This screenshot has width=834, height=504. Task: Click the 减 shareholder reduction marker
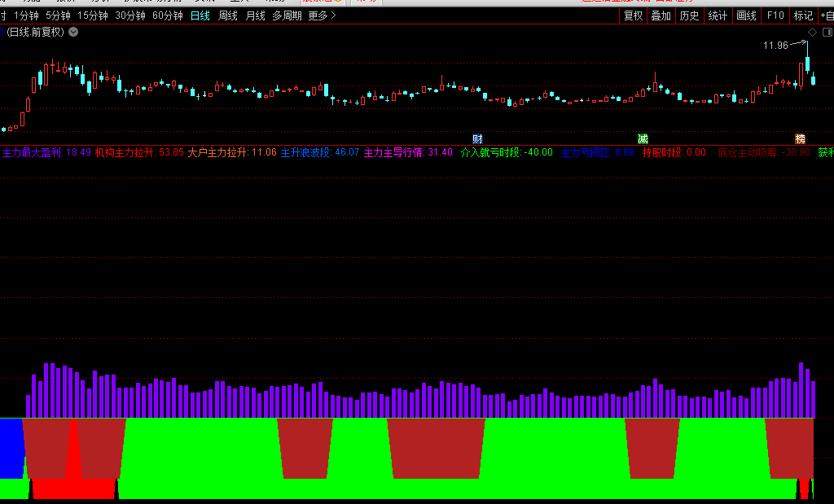coord(643,138)
